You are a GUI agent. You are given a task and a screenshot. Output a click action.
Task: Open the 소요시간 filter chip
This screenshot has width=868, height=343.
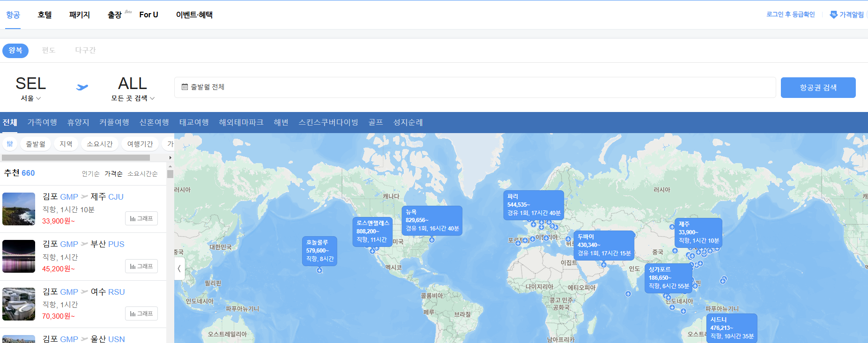100,144
